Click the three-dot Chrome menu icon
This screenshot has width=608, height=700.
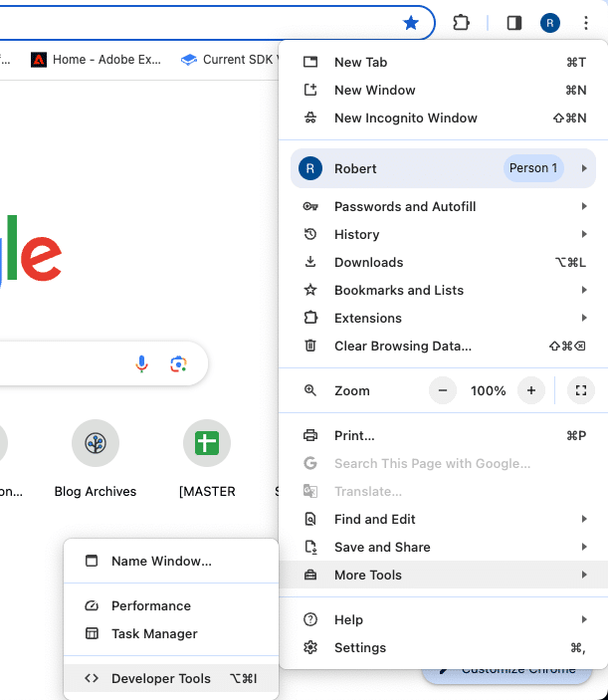585,23
